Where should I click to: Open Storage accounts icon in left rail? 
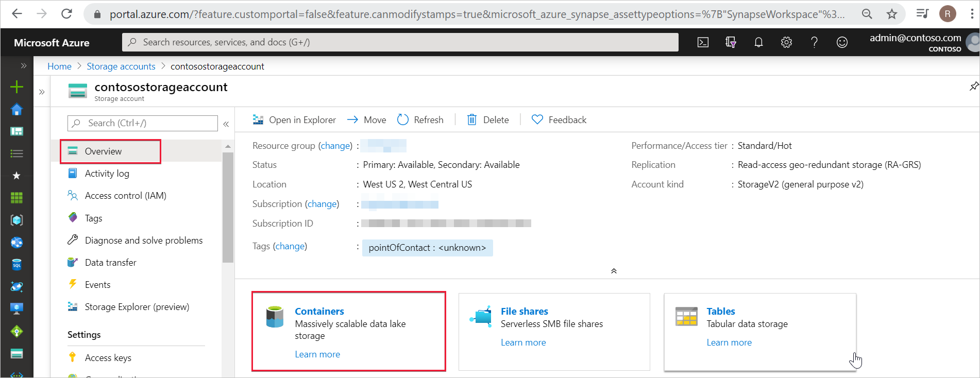(x=16, y=353)
